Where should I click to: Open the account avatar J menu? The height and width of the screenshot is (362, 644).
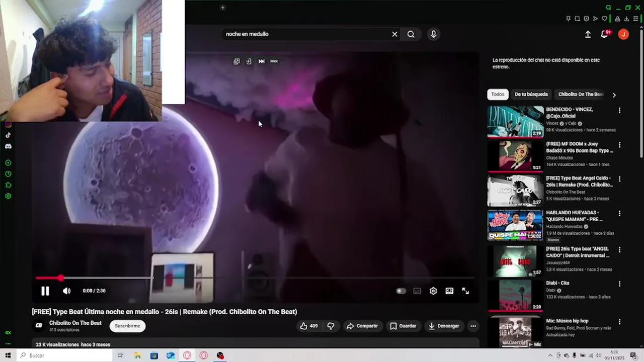pyautogui.click(x=623, y=34)
